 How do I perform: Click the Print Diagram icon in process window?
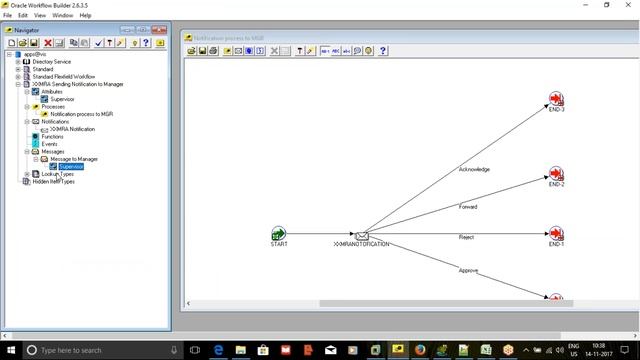point(213,51)
